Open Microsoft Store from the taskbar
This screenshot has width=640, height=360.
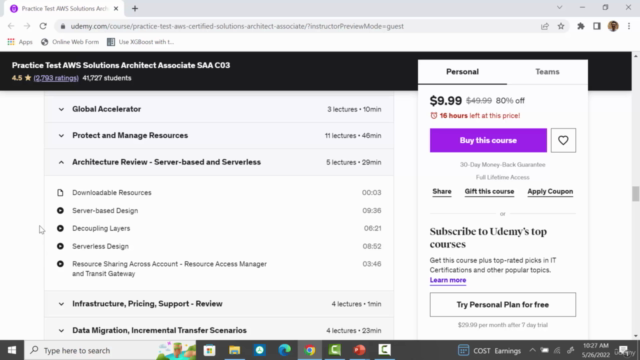pyautogui.click(x=209, y=350)
